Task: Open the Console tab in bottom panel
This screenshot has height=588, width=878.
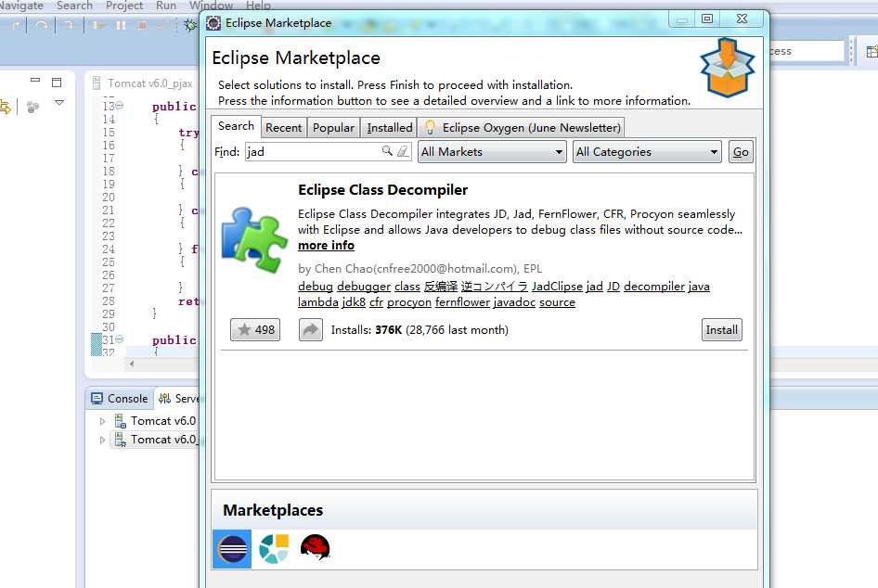Action: (120, 399)
